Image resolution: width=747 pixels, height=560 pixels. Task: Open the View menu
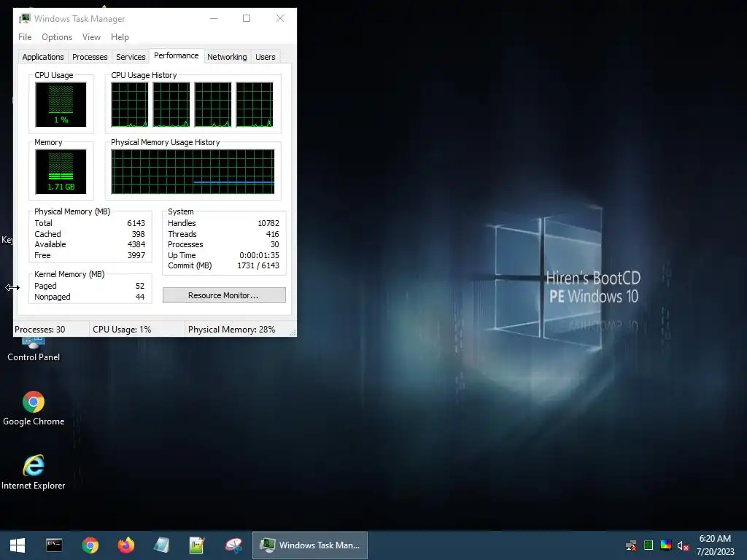pyautogui.click(x=91, y=37)
